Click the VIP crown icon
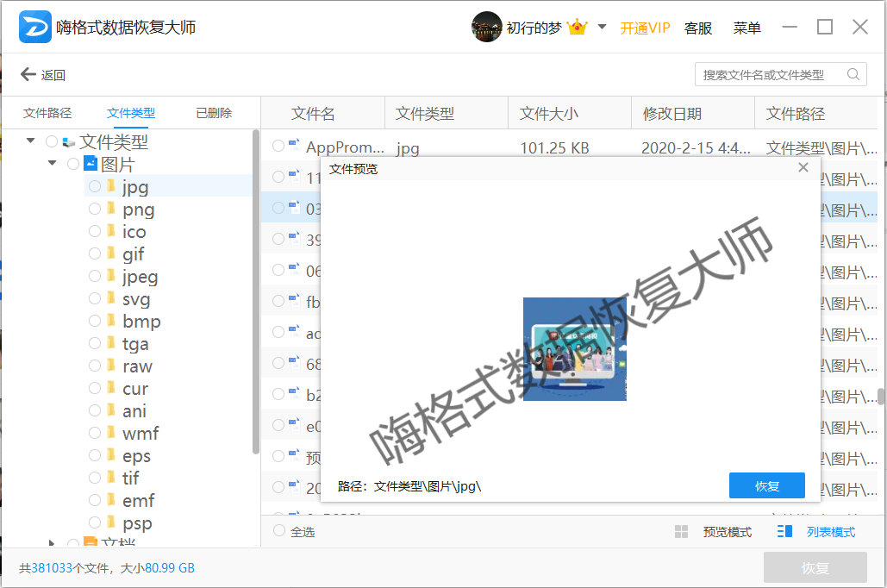The image size is (887, 588). (577, 28)
